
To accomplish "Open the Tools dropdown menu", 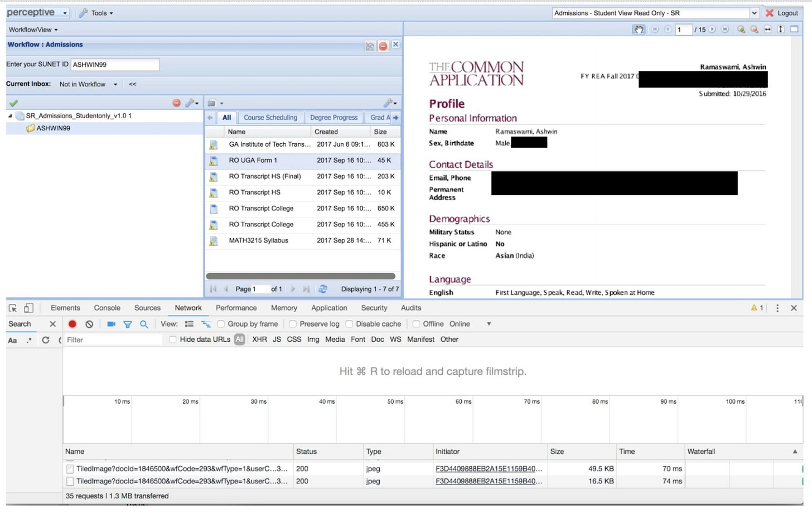I will click(96, 13).
